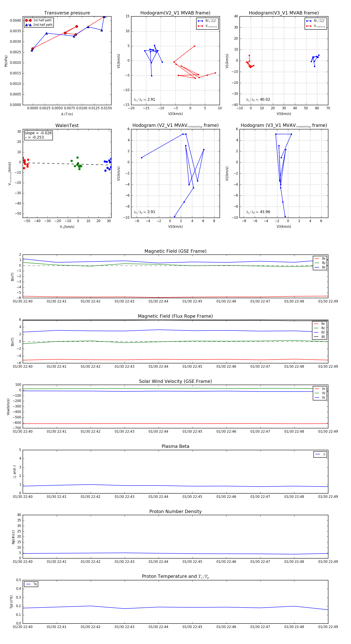Click the V_A(km/s) axis label in WalenTest

coord(67,227)
